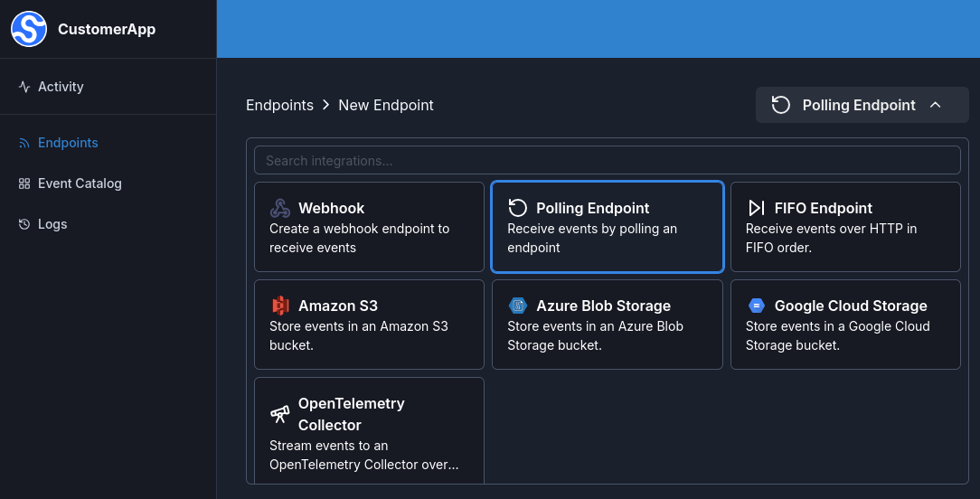Click the Azure Blob Storage icon
The width and height of the screenshot is (980, 499).
(518, 306)
